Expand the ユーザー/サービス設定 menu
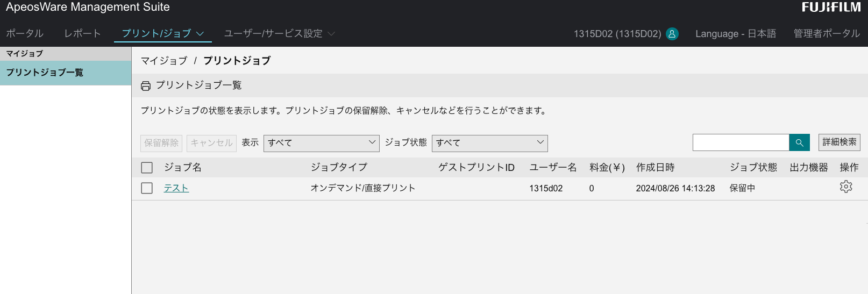 (279, 33)
